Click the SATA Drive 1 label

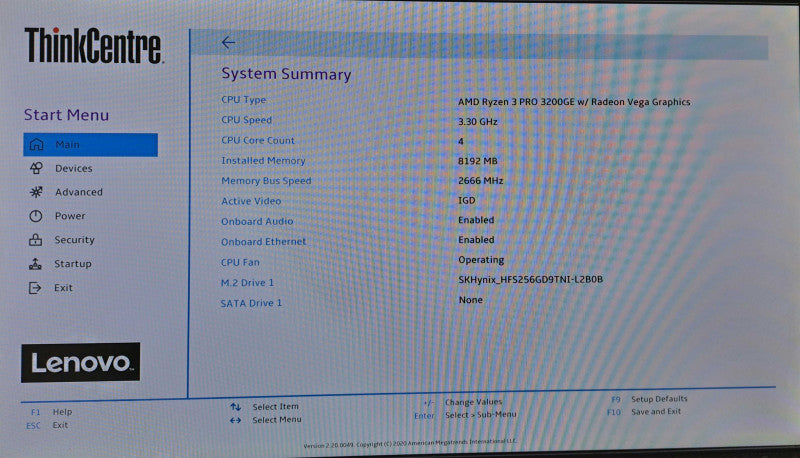tap(251, 303)
